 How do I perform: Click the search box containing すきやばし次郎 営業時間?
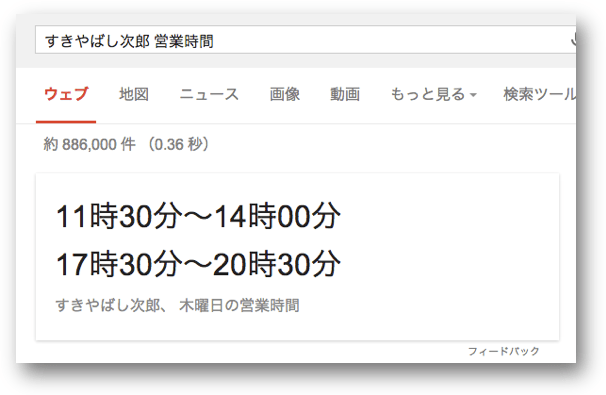305,40
